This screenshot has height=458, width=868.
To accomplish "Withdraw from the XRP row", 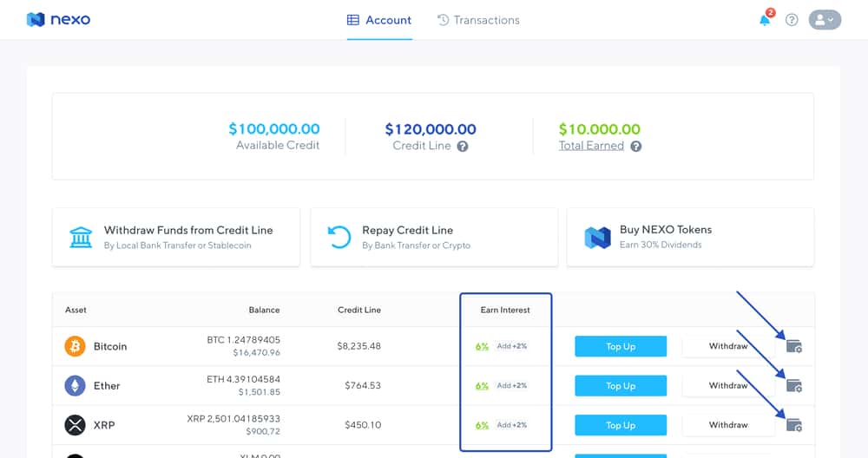I will [x=728, y=425].
